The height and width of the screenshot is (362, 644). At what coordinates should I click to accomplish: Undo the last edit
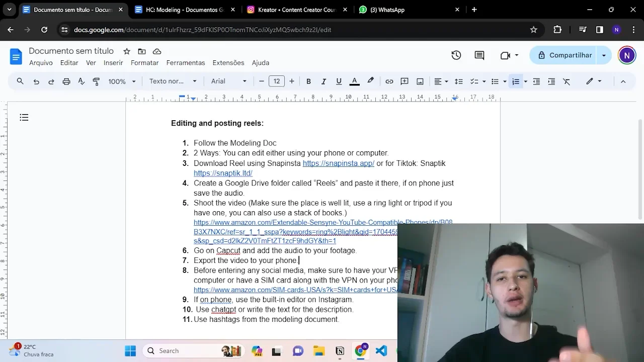36,81
